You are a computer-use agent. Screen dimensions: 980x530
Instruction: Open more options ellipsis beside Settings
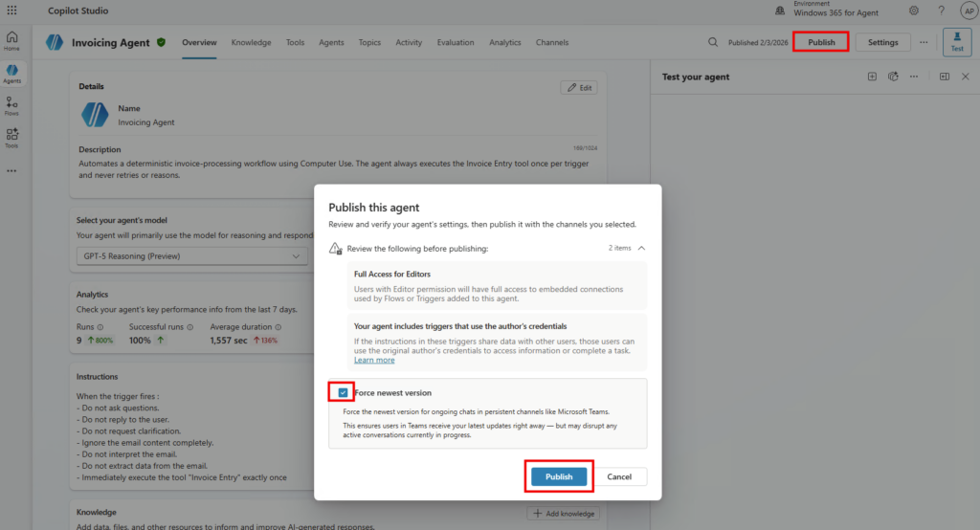pos(924,42)
